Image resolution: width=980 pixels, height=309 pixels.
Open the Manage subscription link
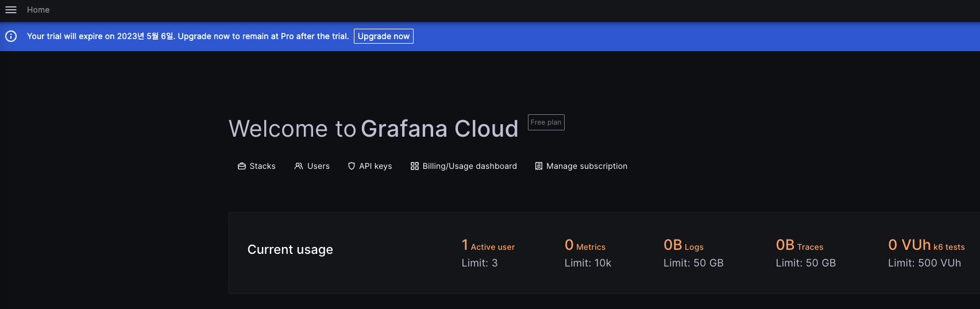[581, 166]
